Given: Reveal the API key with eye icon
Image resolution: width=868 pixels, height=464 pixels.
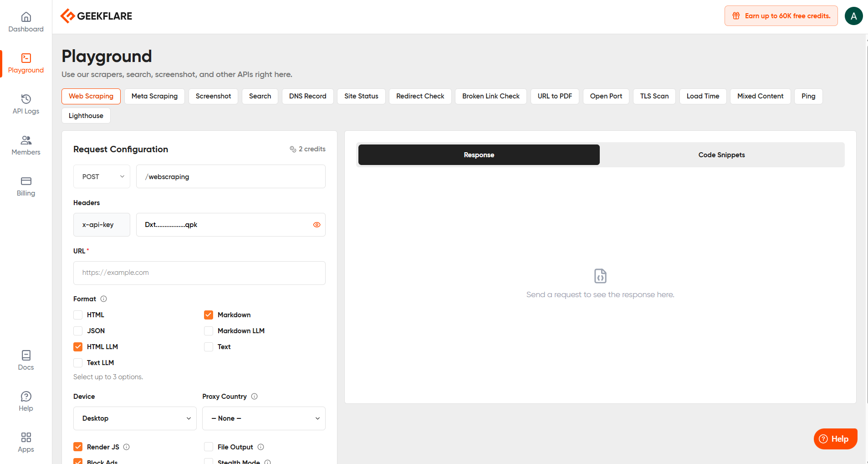Looking at the screenshot, I should (x=317, y=225).
